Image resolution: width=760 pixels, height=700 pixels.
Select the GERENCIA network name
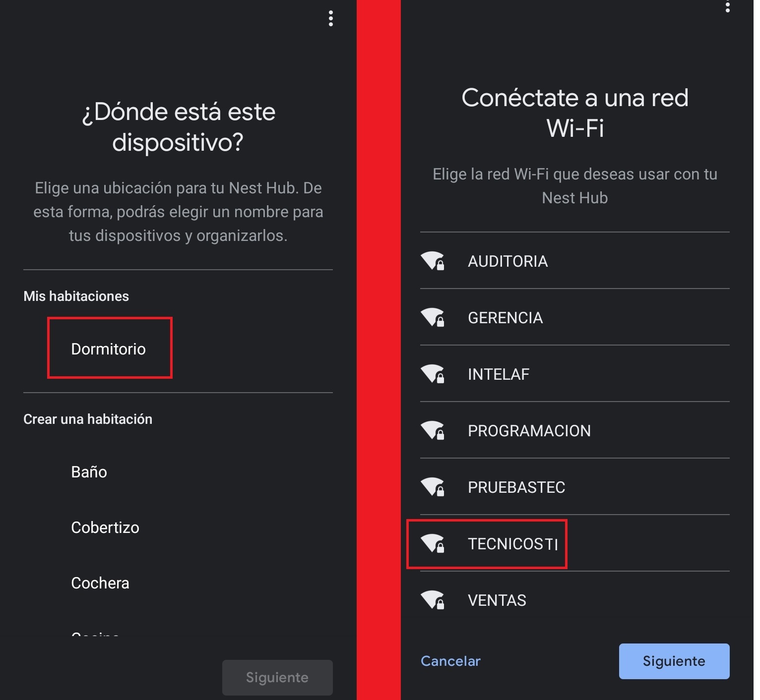(506, 318)
